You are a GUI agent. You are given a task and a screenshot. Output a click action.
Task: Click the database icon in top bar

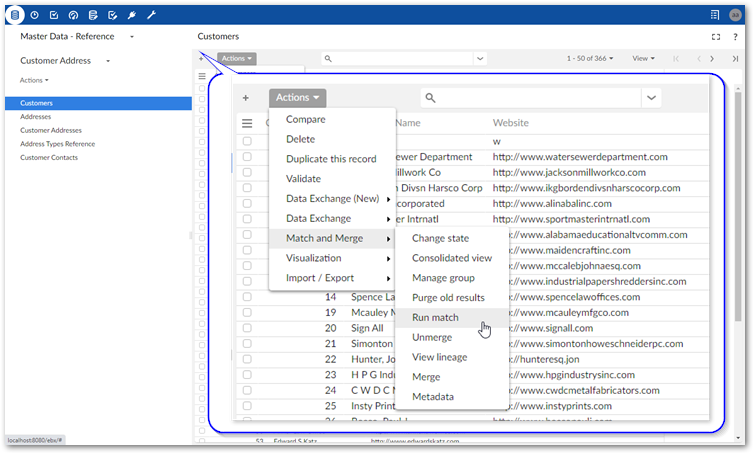click(x=15, y=15)
